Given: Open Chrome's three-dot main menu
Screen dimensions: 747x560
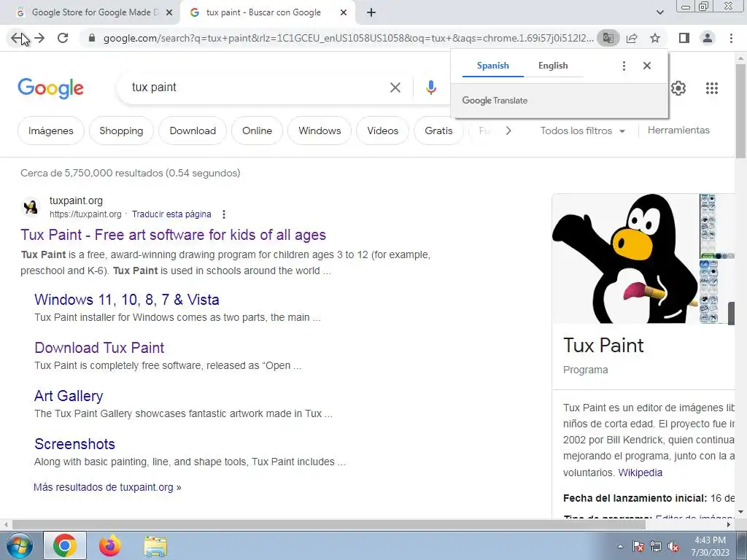Looking at the screenshot, I should coord(731,38).
